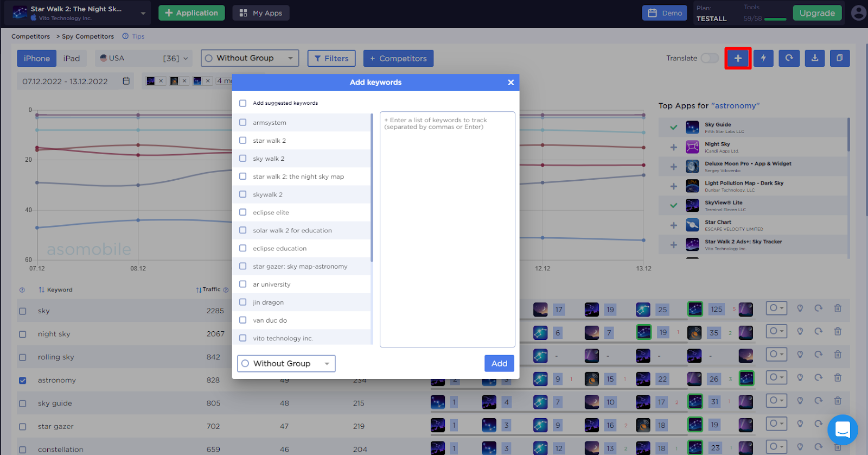The width and height of the screenshot is (868, 455).
Task: Open group dropdown in astronomy row
Action: 776,377
